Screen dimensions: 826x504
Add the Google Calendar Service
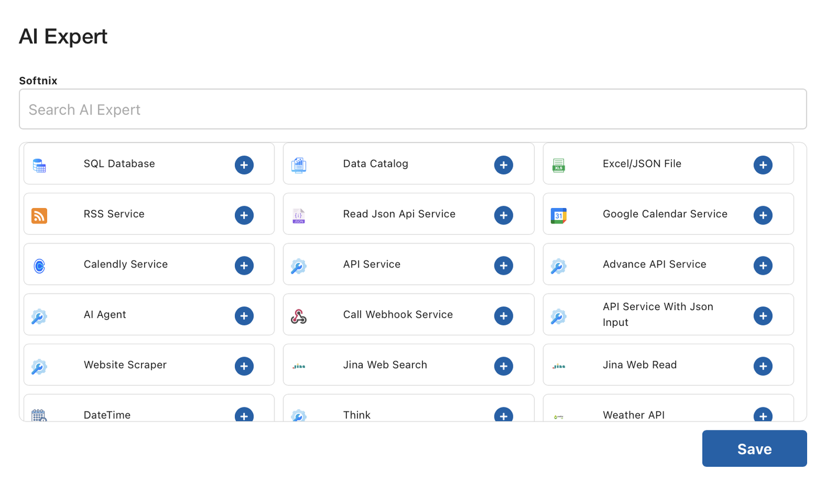point(763,215)
